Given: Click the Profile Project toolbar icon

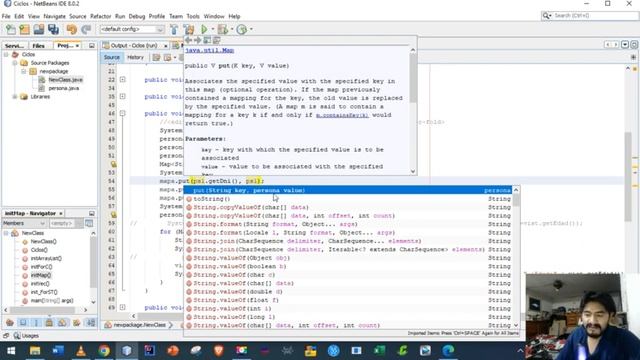Looking at the screenshot, I should (x=242, y=29).
